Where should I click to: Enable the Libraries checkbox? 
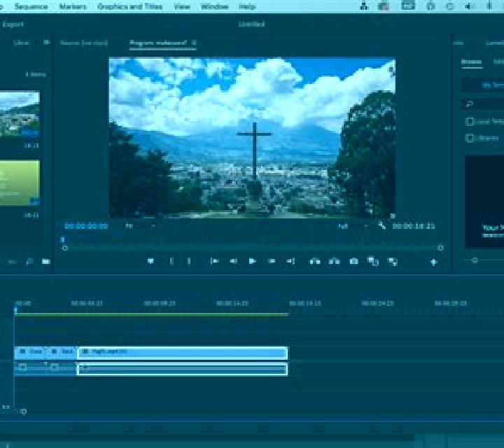(x=469, y=138)
